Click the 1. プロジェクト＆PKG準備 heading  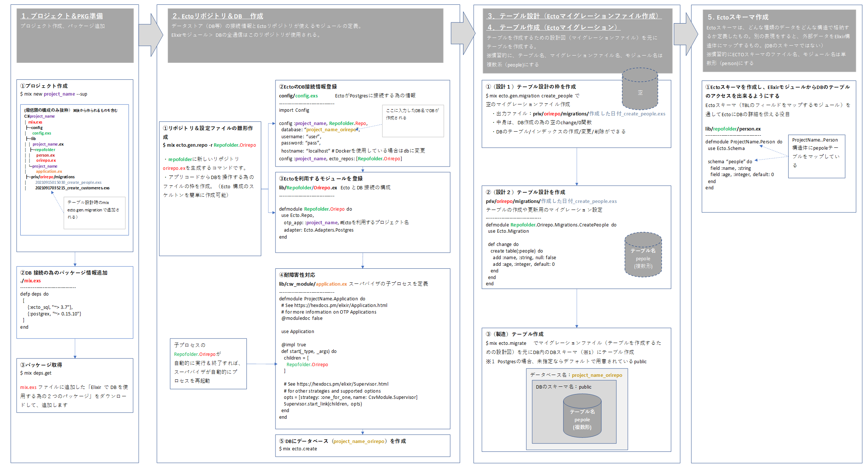pyautogui.click(x=62, y=16)
